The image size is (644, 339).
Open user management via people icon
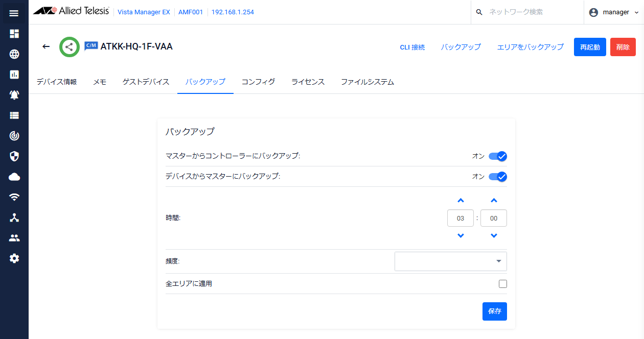tap(14, 237)
